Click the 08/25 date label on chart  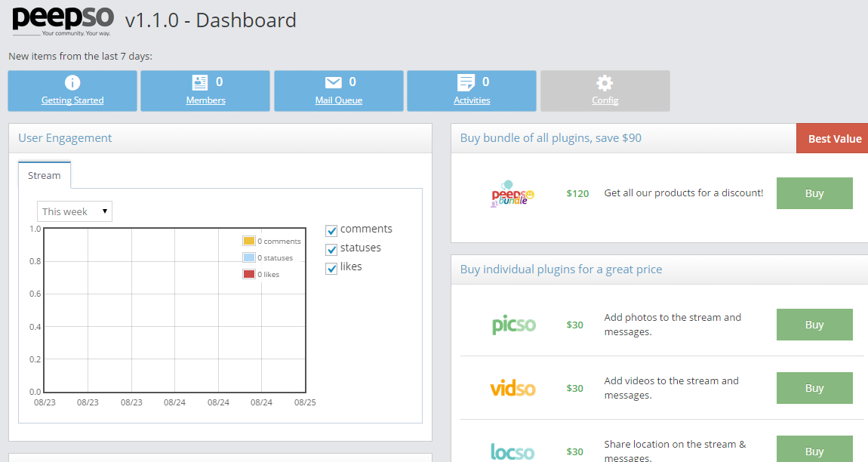[305, 402]
